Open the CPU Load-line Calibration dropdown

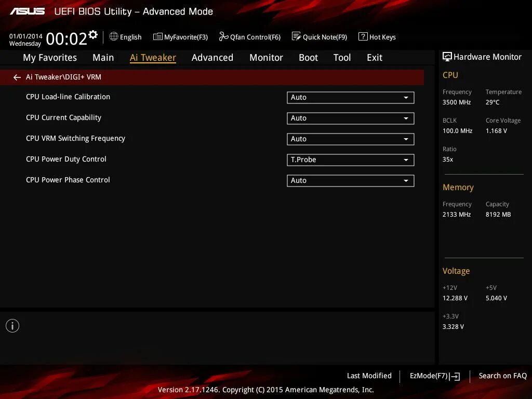click(350, 97)
